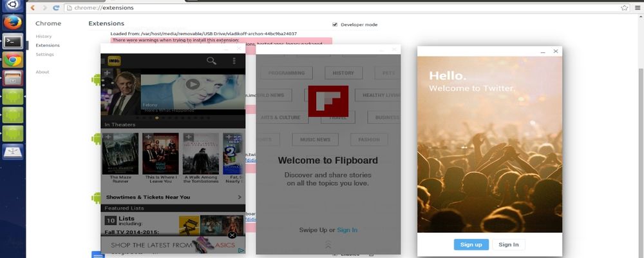Reload the extensions page
The height and width of the screenshot is (258, 644).
pos(56,8)
